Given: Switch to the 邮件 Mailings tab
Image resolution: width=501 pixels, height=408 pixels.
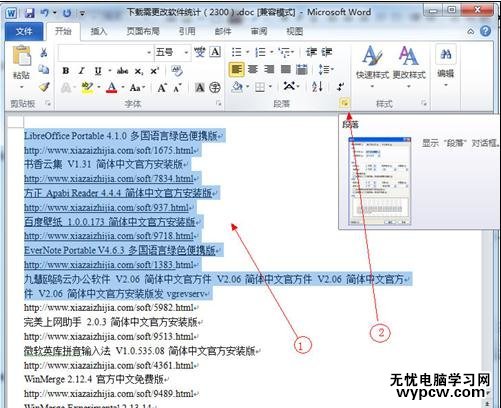Looking at the screenshot, I should (223, 31).
